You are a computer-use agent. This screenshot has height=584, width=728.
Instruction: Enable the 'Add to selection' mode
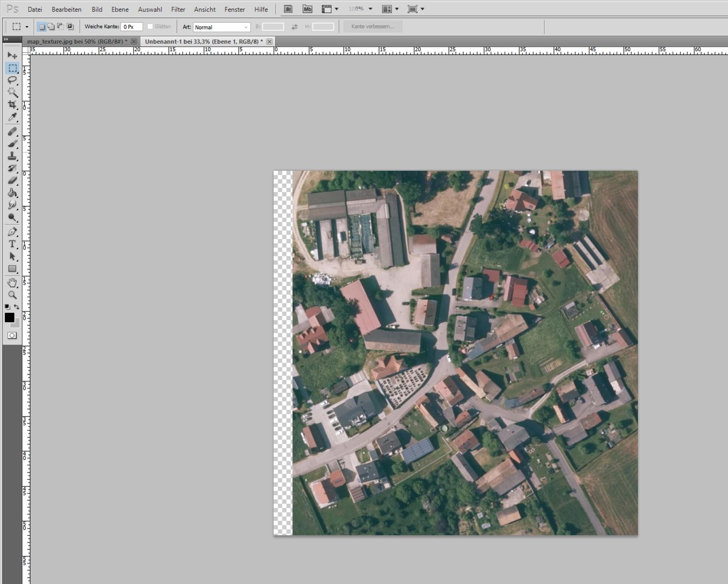click(51, 27)
